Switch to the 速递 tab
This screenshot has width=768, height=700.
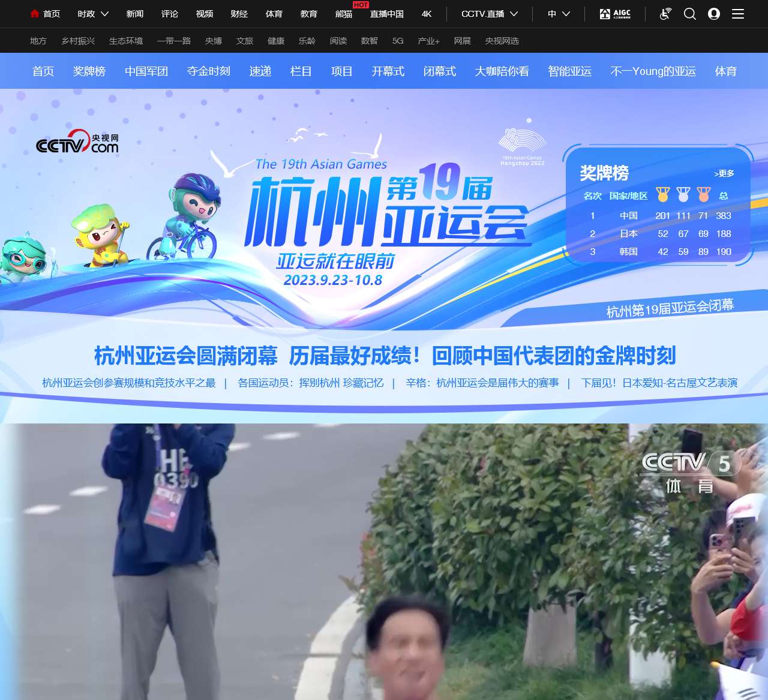[x=260, y=71]
